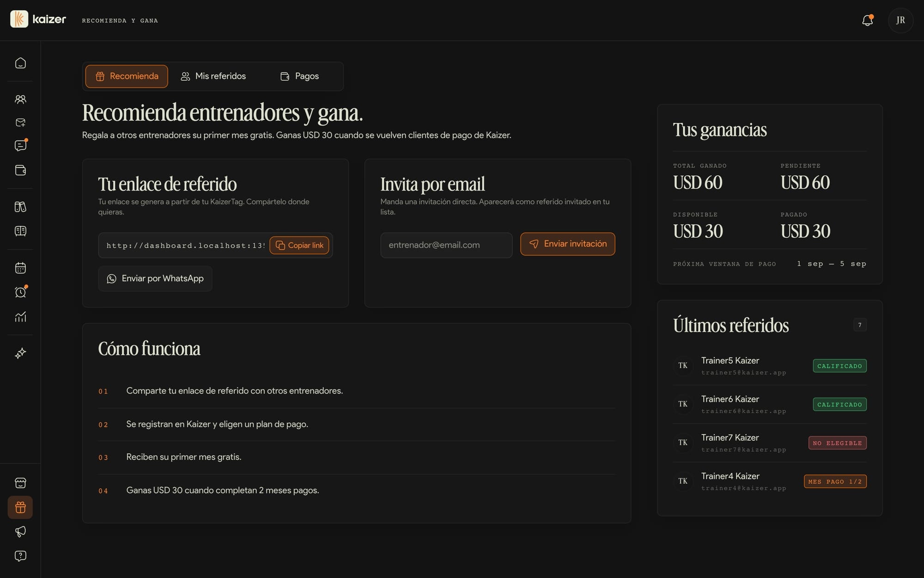This screenshot has height=578, width=924.
Task: Click the Disponible USD 30 value
Action: (x=698, y=231)
